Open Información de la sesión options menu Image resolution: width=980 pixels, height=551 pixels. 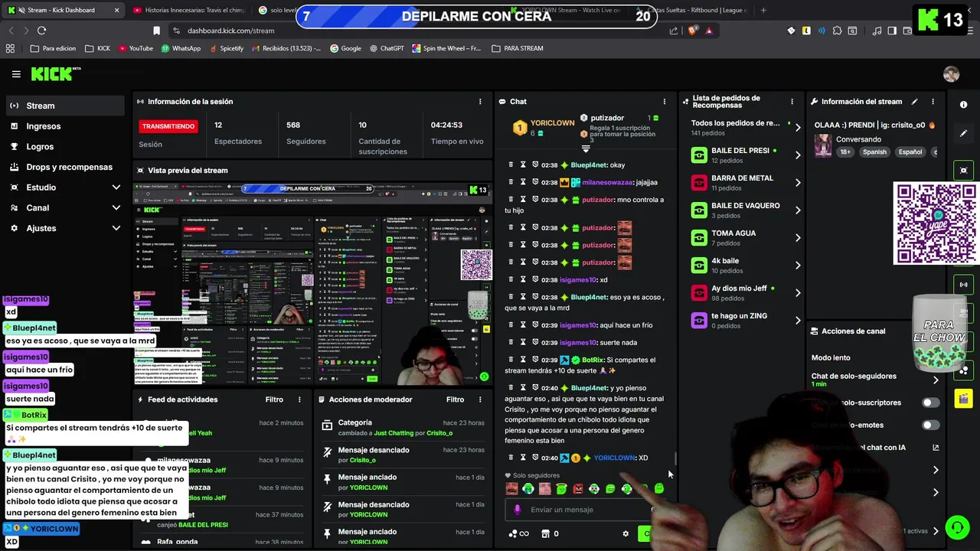(x=480, y=101)
